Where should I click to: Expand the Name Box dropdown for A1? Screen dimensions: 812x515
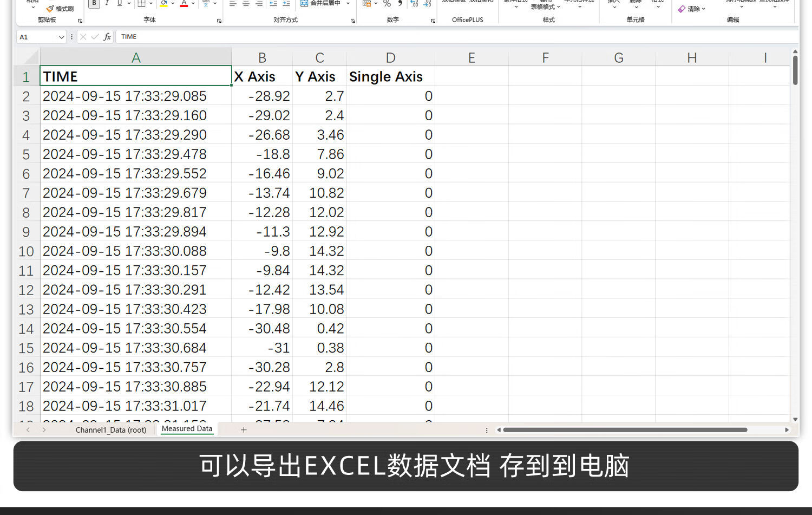(61, 37)
